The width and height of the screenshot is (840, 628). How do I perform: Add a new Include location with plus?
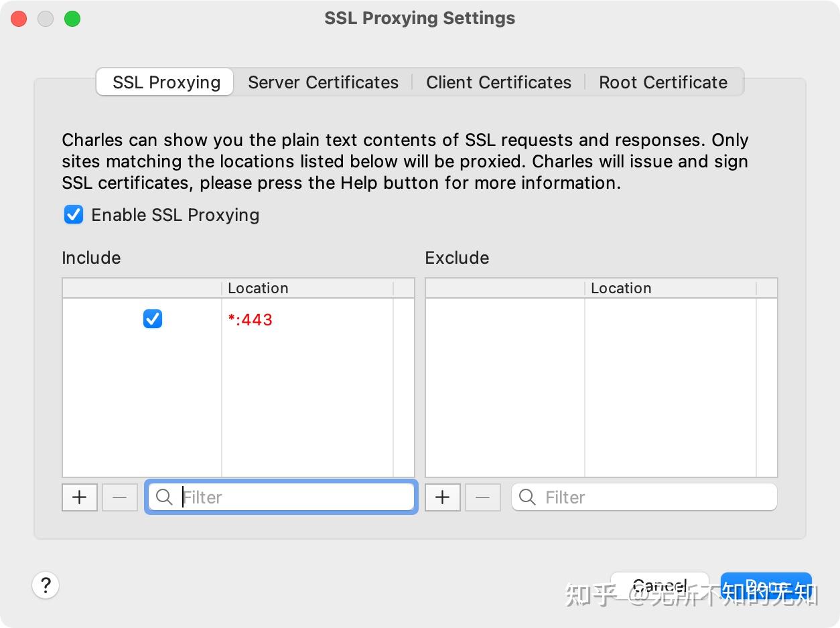pos(80,497)
